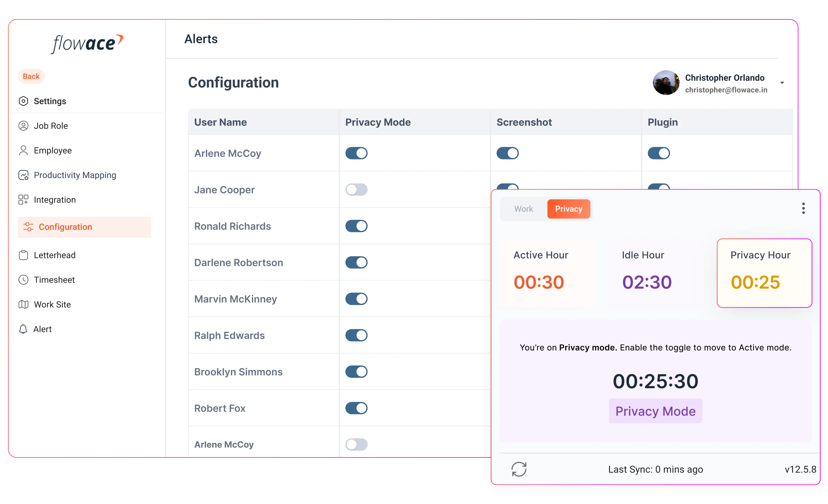Image resolution: width=828 pixels, height=504 pixels.
Task: Open Work Site menu item
Action: tap(52, 304)
